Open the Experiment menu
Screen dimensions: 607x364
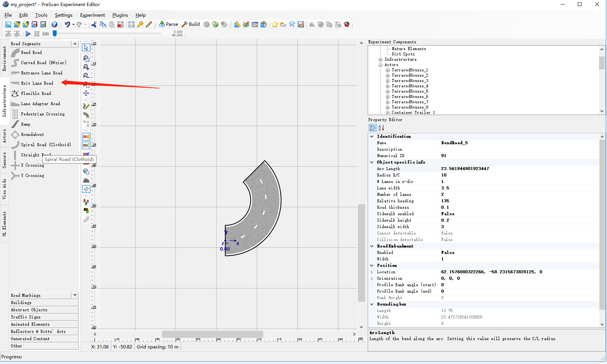(92, 15)
